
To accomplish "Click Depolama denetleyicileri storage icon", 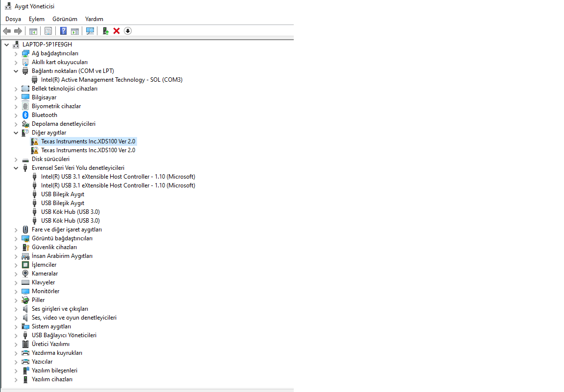I will click(25, 124).
